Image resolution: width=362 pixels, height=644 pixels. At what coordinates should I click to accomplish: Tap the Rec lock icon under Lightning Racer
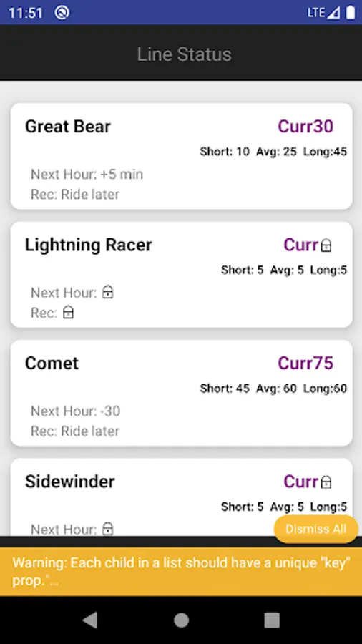68,313
